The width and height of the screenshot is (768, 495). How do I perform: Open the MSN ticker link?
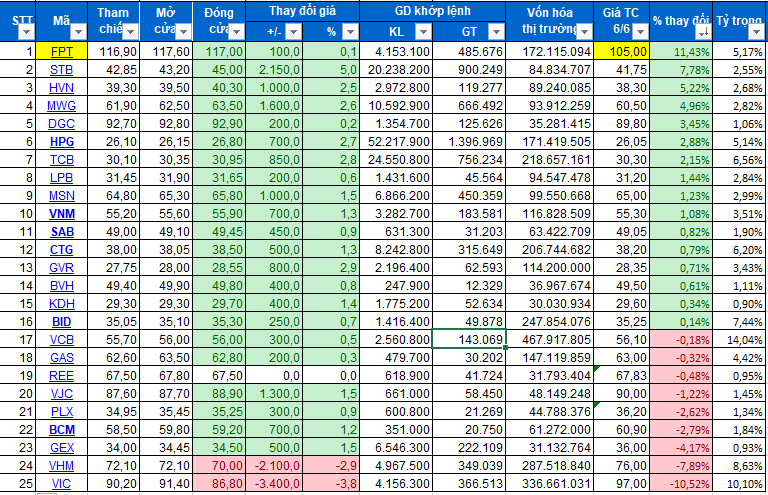tap(62, 196)
